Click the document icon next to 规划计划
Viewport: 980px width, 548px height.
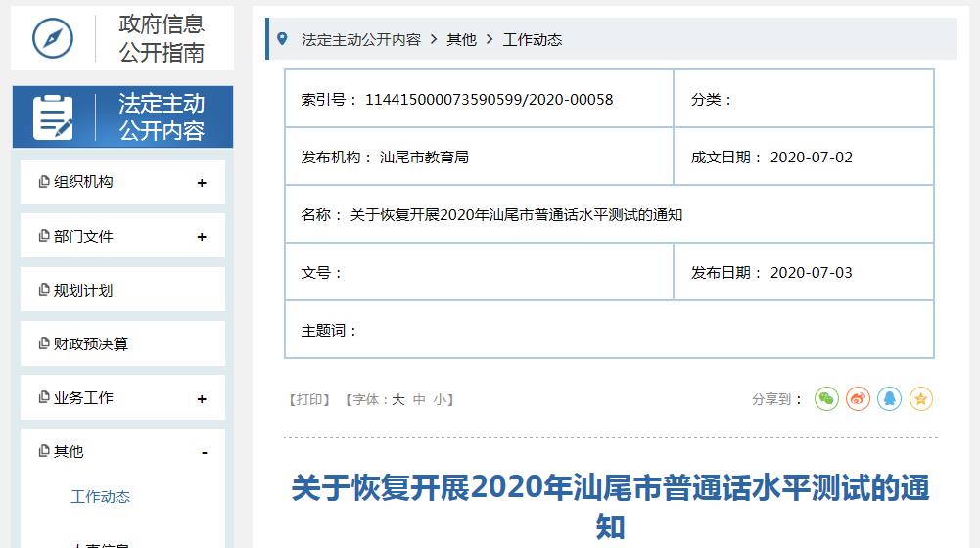(44, 290)
